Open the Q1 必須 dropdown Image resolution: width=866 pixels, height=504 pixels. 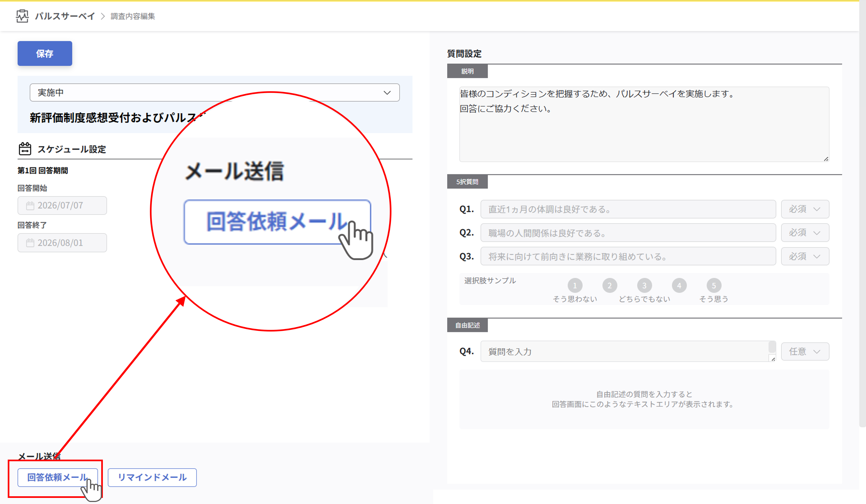(x=805, y=209)
